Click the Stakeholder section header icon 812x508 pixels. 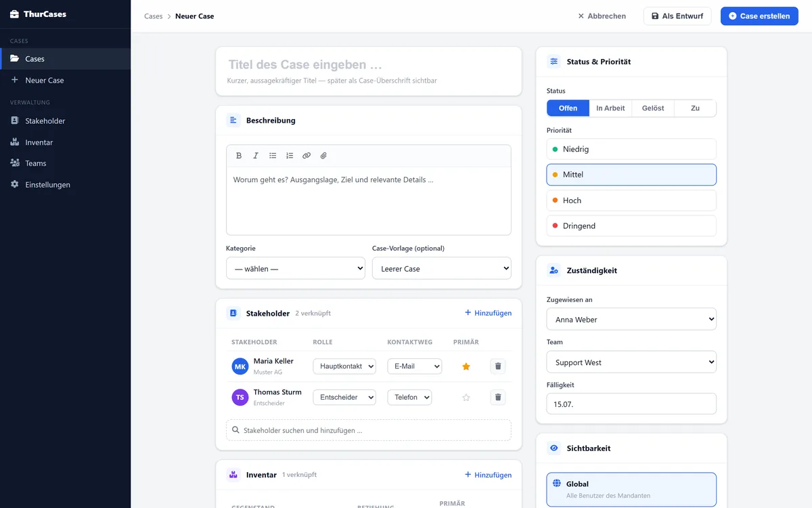[233, 314]
